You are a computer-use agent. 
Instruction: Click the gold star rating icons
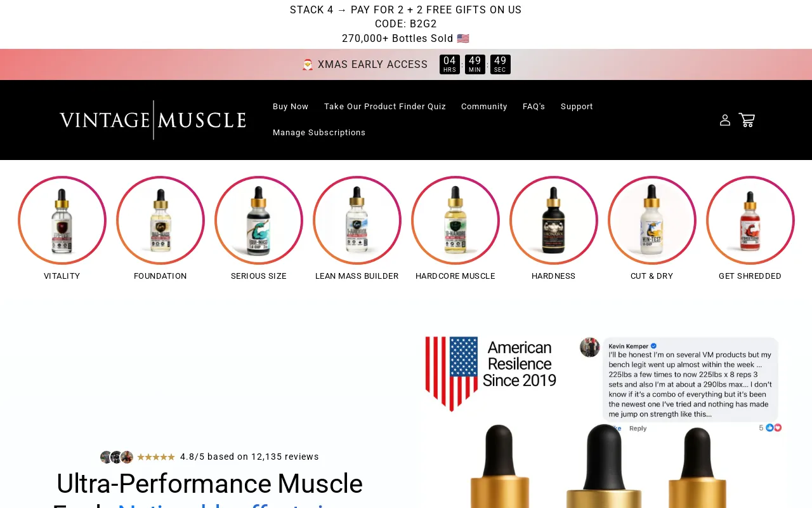pyautogui.click(x=156, y=457)
